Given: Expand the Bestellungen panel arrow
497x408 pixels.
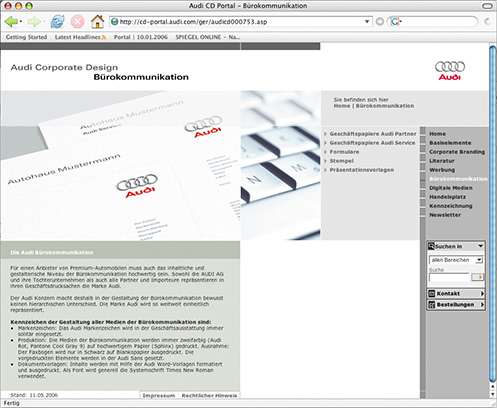Looking at the screenshot, I should [x=482, y=305].
